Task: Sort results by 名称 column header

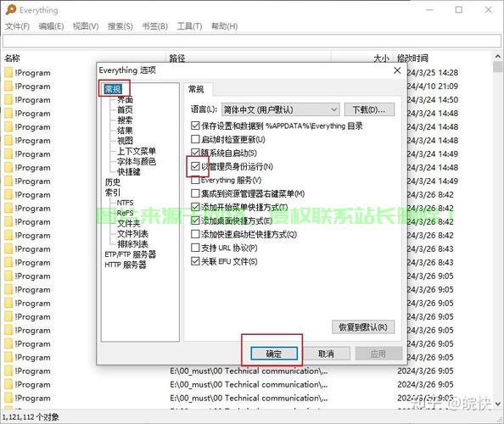Action: click(x=12, y=59)
